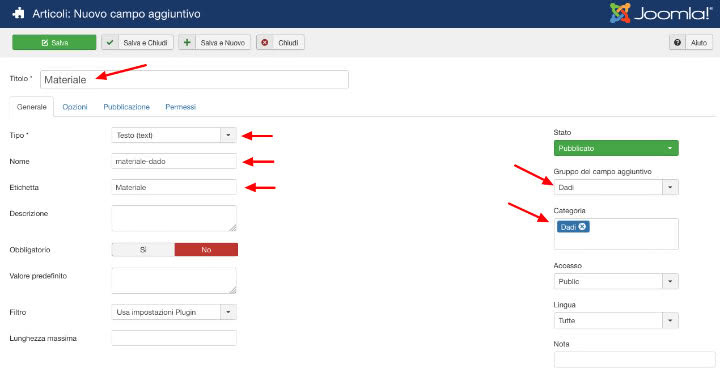Click into the Nota field
This screenshot has width=720, height=372.
[x=635, y=360]
